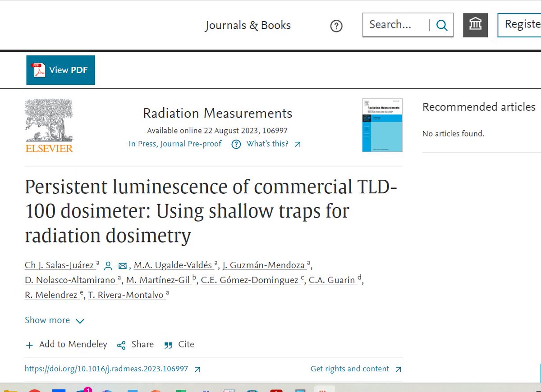Image resolution: width=541 pixels, height=392 pixels.
Task: Click the magnifier search icon
Action: (442, 25)
